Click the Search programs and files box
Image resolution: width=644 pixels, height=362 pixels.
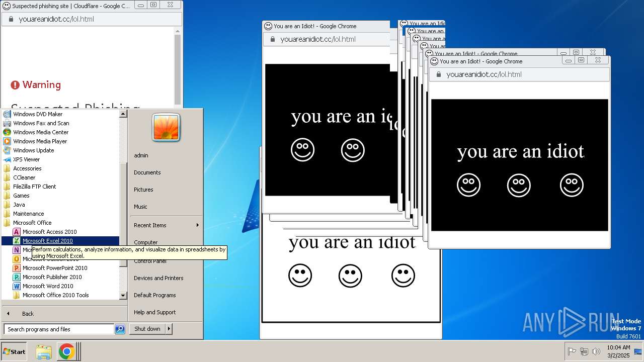[x=59, y=329]
